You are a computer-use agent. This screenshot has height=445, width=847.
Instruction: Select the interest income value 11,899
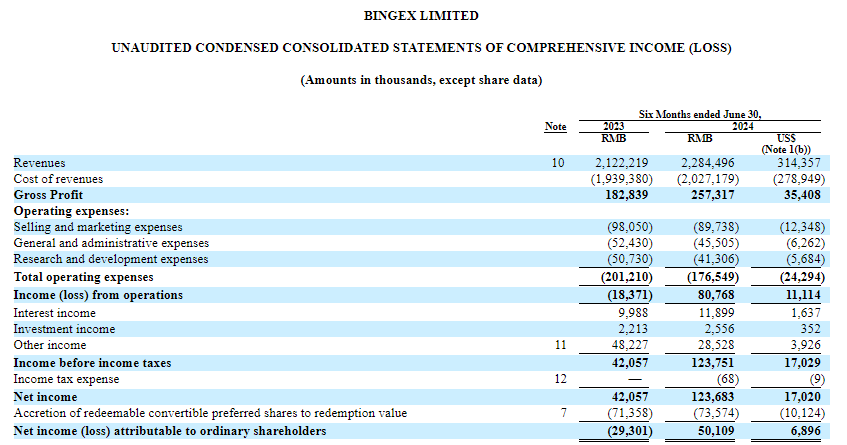pos(717,313)
